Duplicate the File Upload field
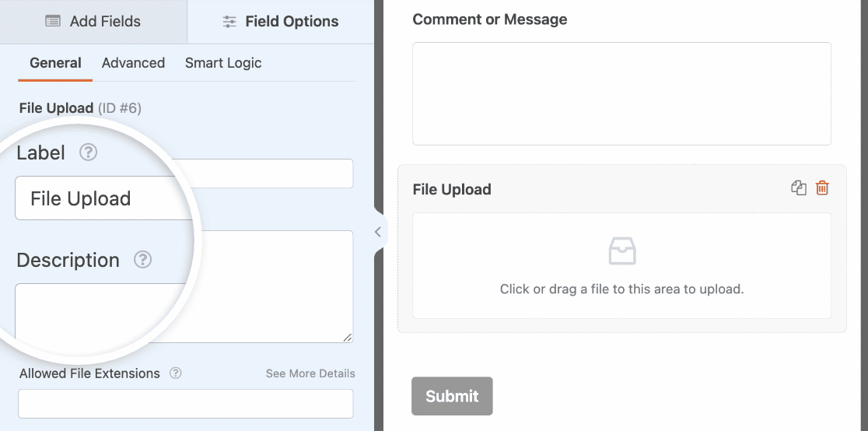This screenshot has width=868, height=431. [798, 188]
